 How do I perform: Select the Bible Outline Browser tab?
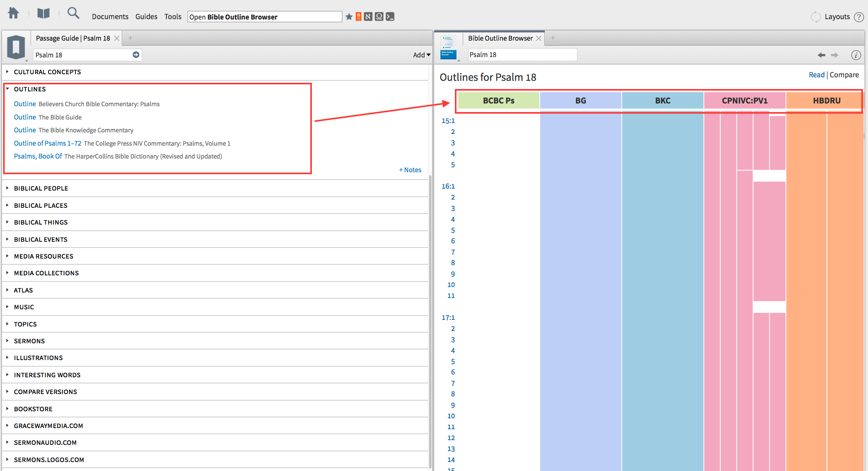point(500,38)
